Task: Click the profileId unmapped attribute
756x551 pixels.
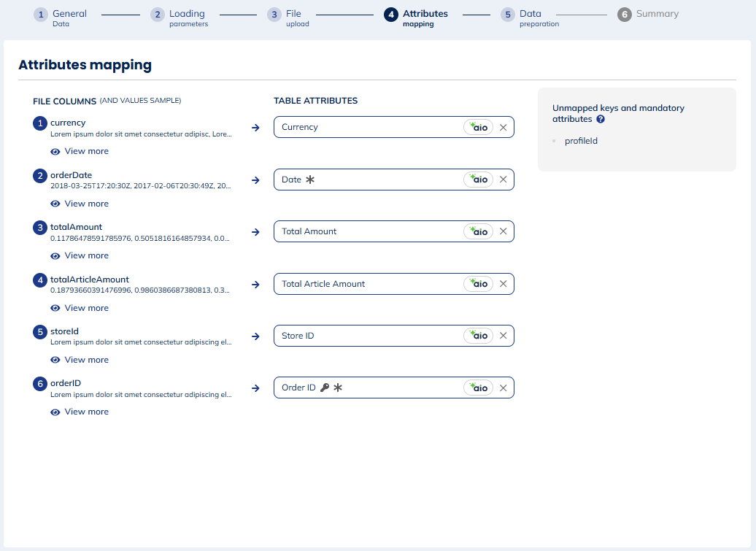Action: 581,141
